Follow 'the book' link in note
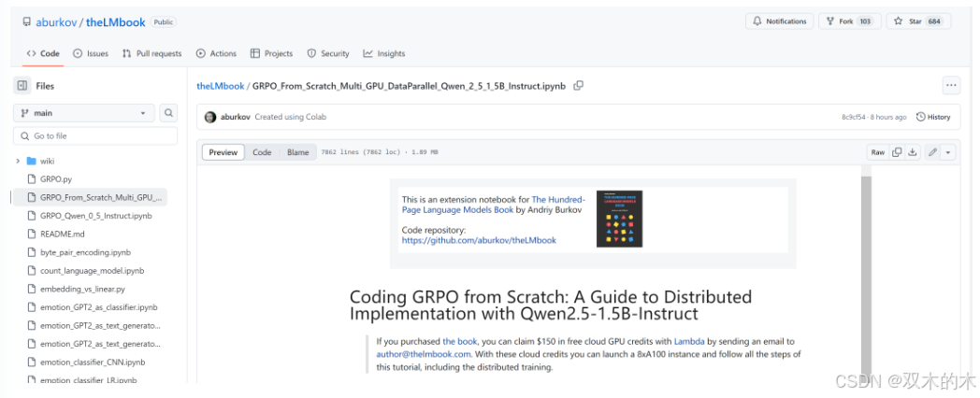 (x=460, y=342)
